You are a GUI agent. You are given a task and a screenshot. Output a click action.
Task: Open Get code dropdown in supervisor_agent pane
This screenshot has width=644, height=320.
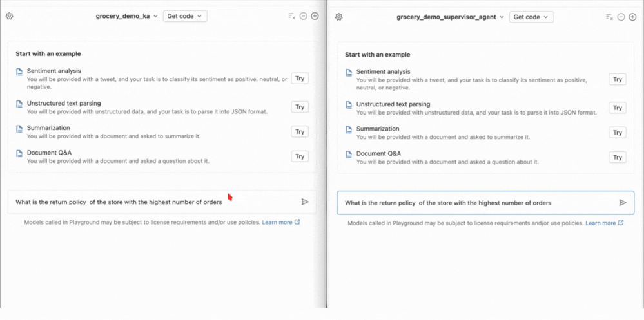coord(531,17)
